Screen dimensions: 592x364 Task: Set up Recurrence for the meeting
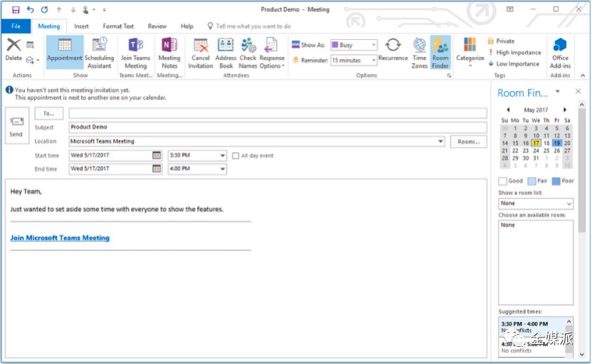click(393, 50)
